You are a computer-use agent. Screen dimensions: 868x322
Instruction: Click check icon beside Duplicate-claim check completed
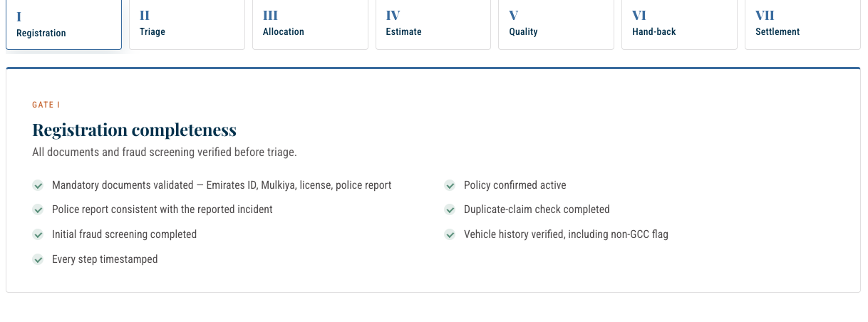[450, 209]
